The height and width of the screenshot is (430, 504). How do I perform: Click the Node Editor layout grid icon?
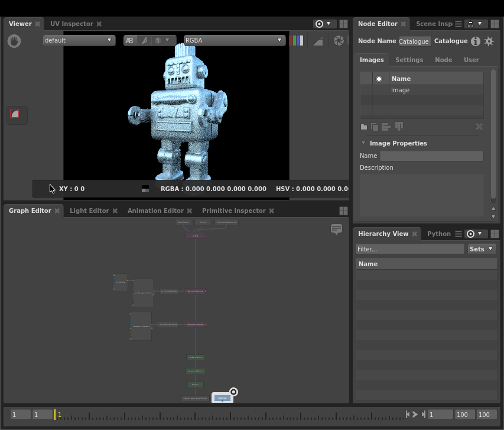point(495,24)
